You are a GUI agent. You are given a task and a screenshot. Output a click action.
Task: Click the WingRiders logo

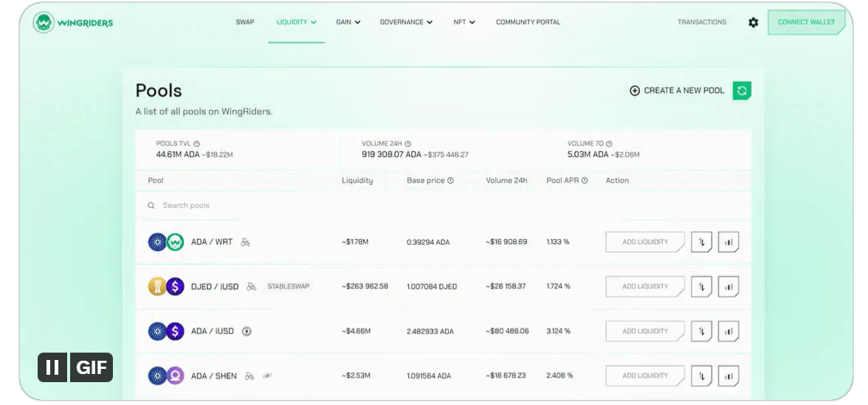point(73,23)
